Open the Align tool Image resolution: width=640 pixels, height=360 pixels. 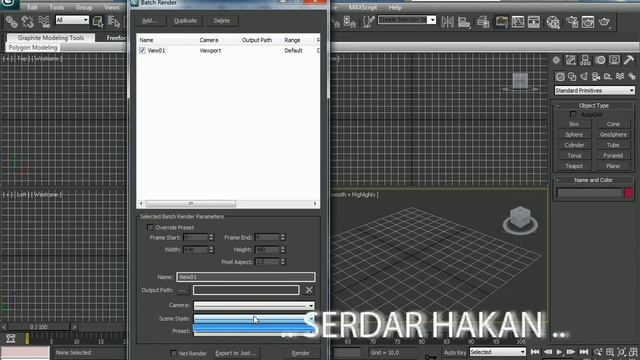pyautogui.click(x=464, y=22)
